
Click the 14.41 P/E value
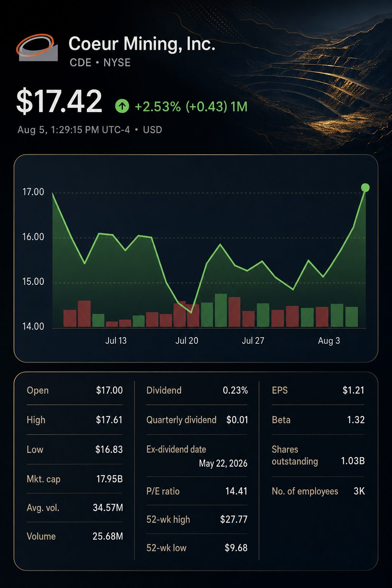tap(236, 491)
